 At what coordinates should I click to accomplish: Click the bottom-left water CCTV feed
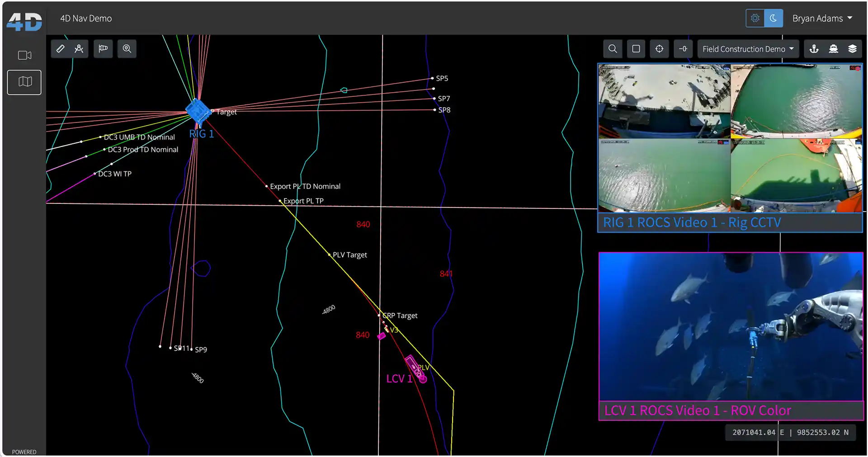point(664,175)
